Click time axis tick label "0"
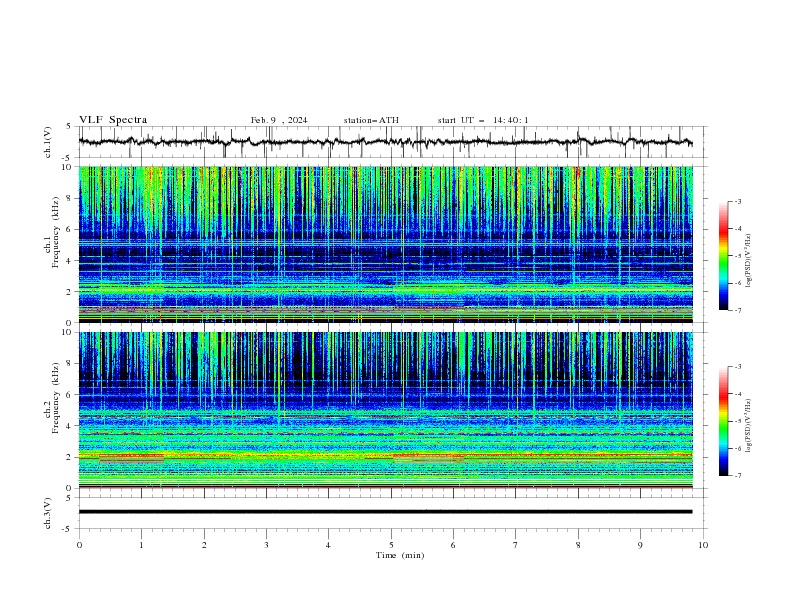 point(79,545)
